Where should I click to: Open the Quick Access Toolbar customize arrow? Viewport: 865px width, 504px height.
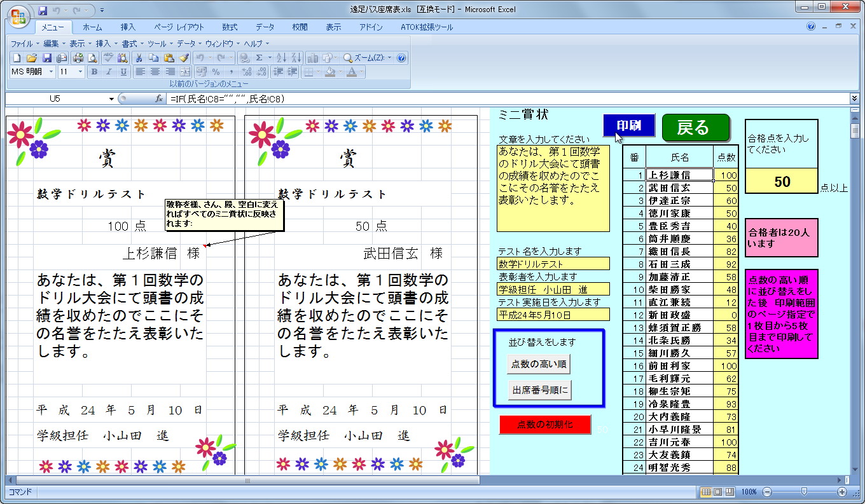[102, 10]
